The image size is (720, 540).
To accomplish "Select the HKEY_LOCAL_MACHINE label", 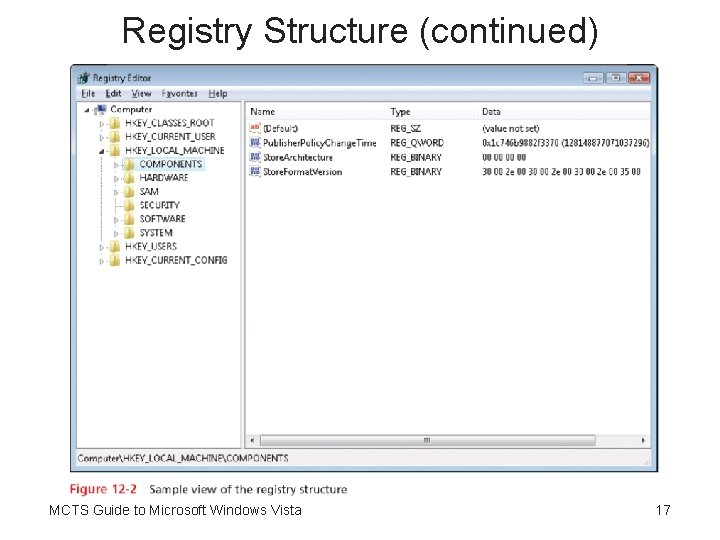I will (174, 151).
